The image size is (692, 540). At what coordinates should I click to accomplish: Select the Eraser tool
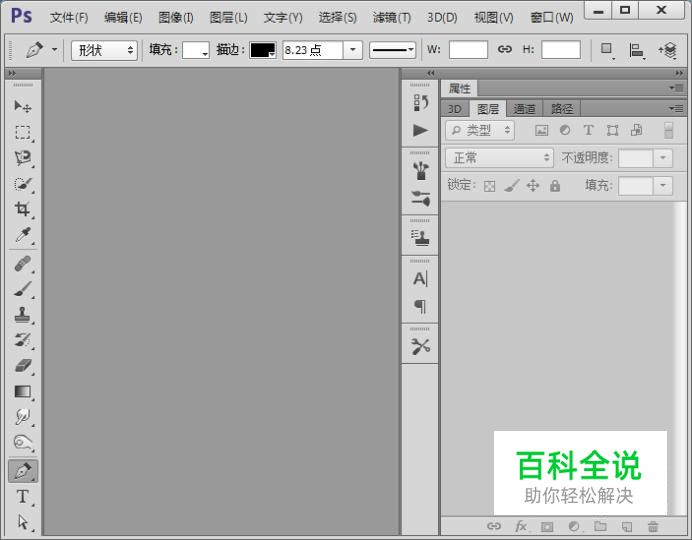23,366
